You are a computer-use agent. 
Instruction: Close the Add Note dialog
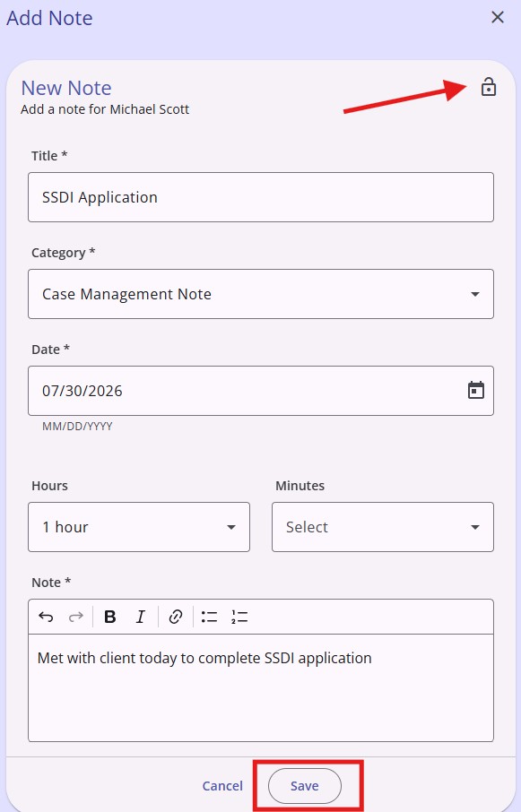498,17
